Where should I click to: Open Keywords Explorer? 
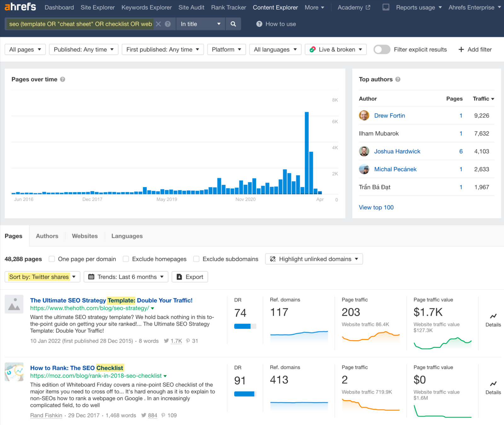coord(146,7)
